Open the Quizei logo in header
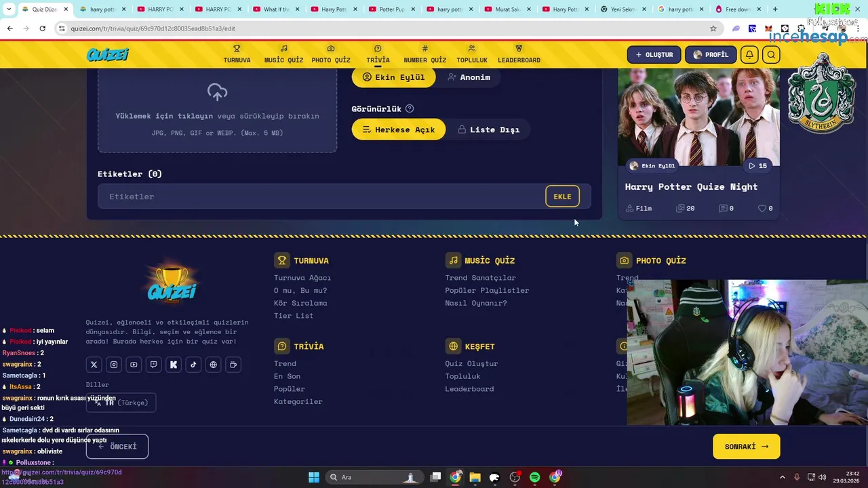 click(x=107, y=55)
